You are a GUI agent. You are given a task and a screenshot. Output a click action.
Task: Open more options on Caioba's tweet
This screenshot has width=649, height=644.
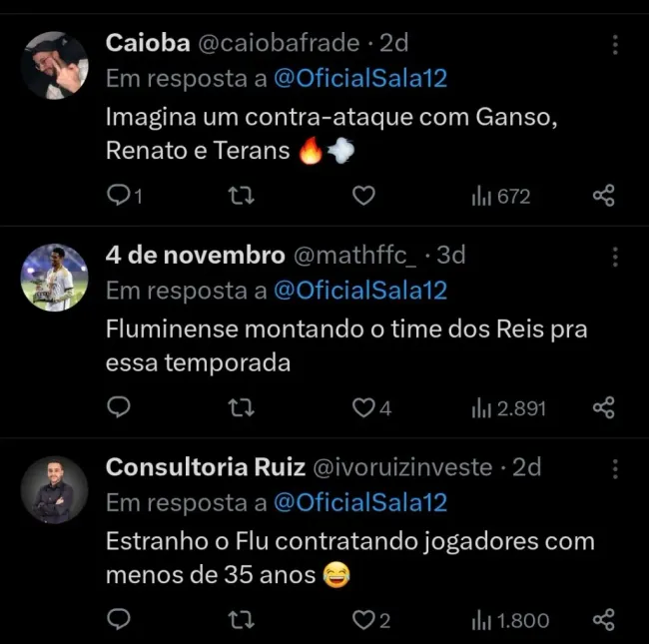(615, 45)
